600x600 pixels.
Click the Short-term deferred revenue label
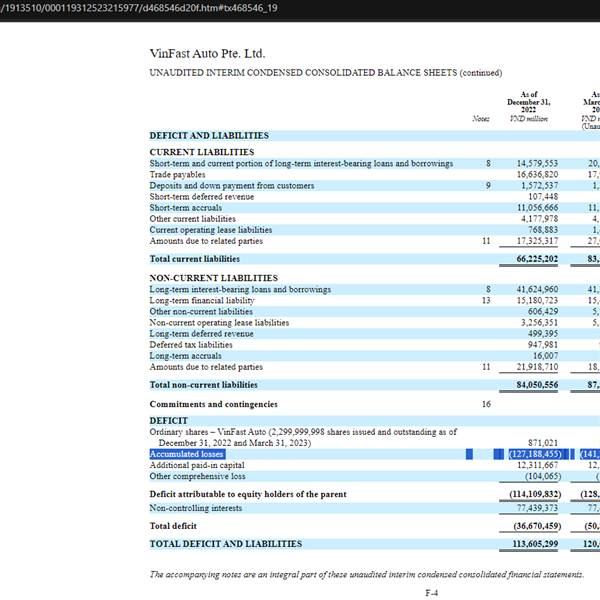[x=202, y=197]
